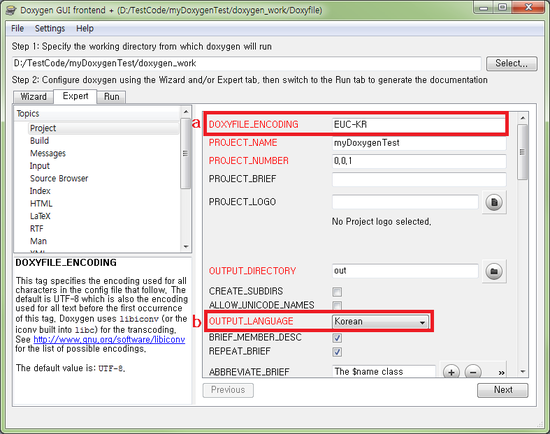Click the settings panel scroll-down arrow
Viewport: 550px width, 434px height.
coord(523,372)
